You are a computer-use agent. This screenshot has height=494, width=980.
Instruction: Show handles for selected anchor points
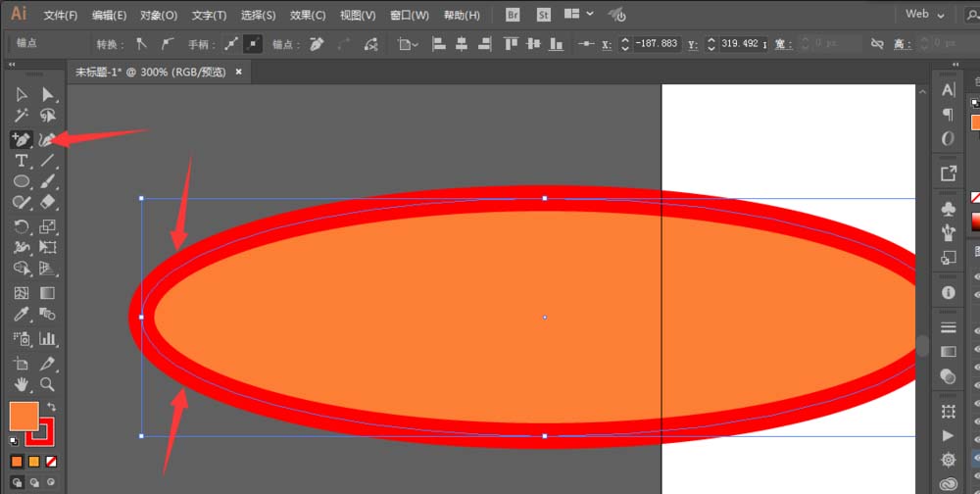[x=231, y=44]
